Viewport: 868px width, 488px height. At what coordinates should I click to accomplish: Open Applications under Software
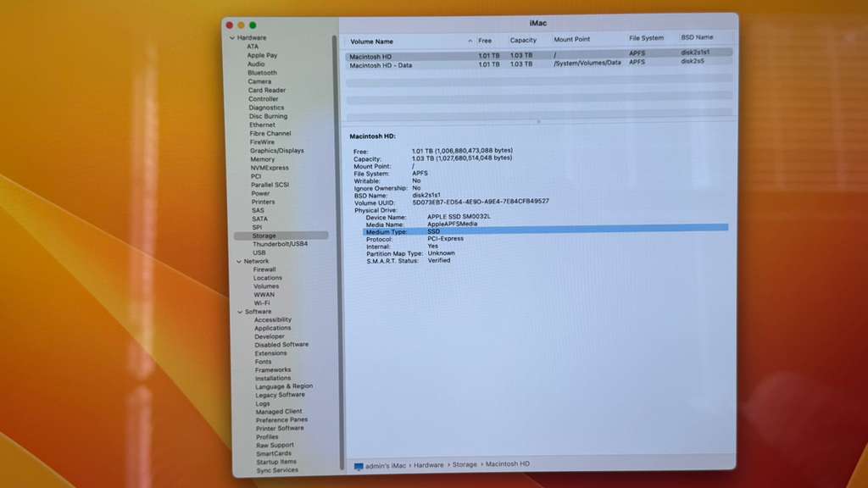coord(272,328)
